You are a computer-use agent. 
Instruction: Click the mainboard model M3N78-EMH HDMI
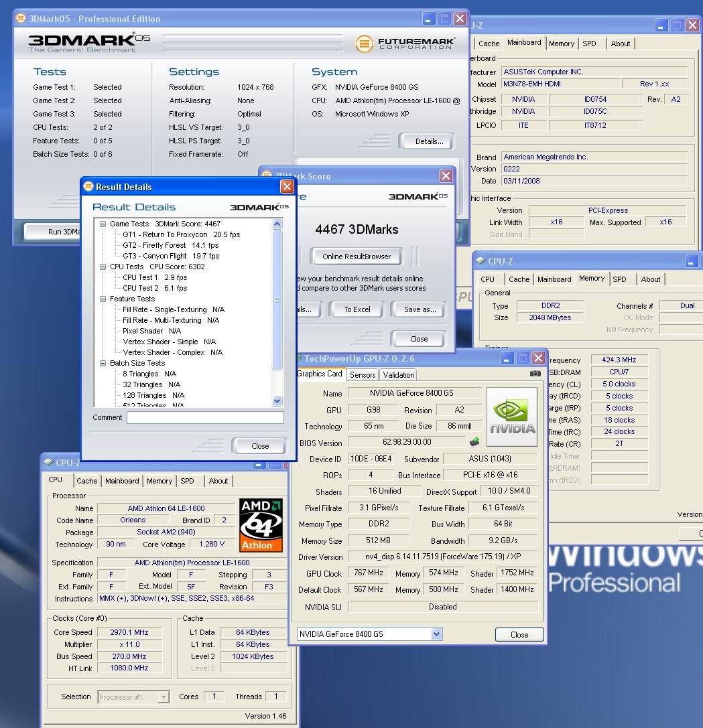coord(562,84)
